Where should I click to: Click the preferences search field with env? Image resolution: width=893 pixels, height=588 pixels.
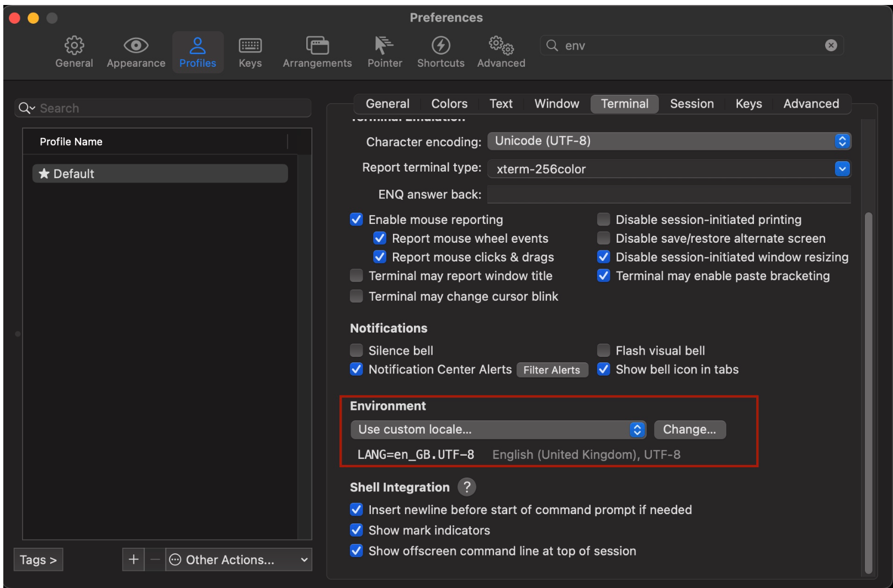coord(692,45)
